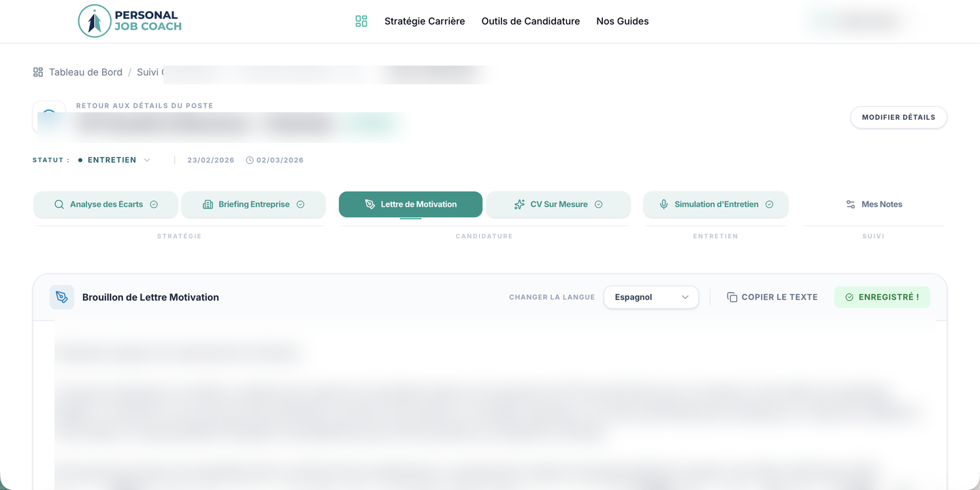Click the sparkle icon on CV Sur Mesure
This screenshot has height=490, width=980.
coord(519,204)
